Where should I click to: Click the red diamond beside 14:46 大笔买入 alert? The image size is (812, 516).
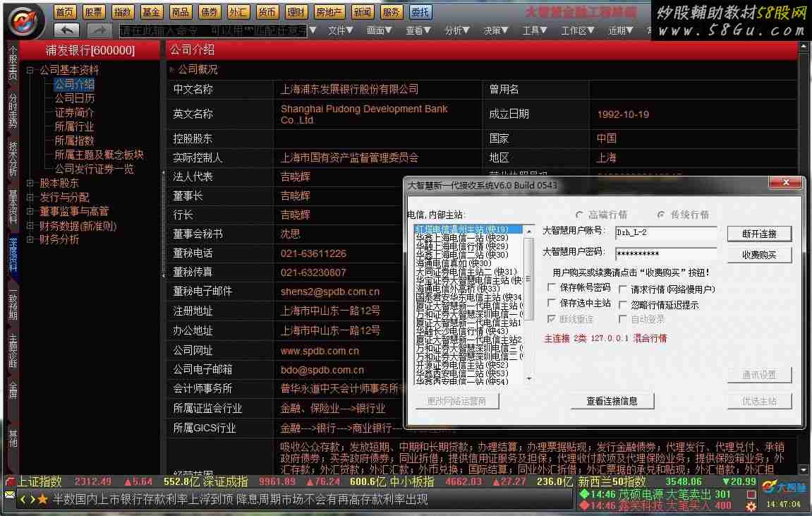click(584, 505)
